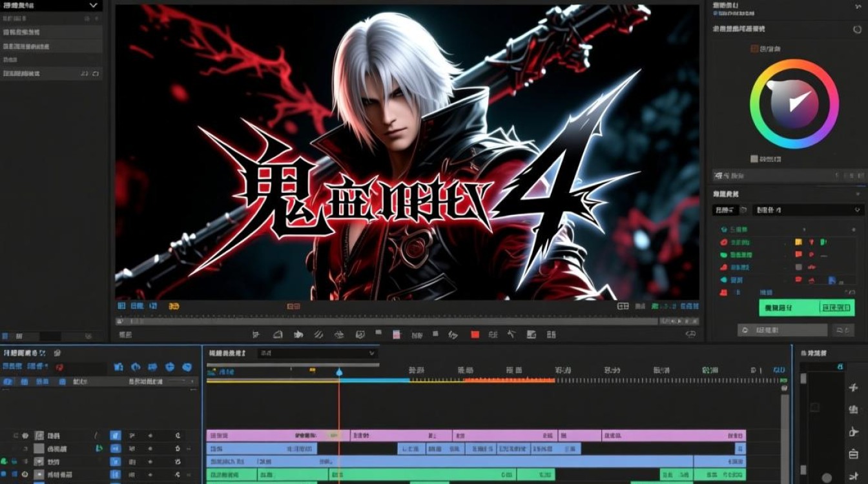This screenshot has height=484, width=868.
Task: Toggle the blue square button on the third track header
Action: (115, 461)
